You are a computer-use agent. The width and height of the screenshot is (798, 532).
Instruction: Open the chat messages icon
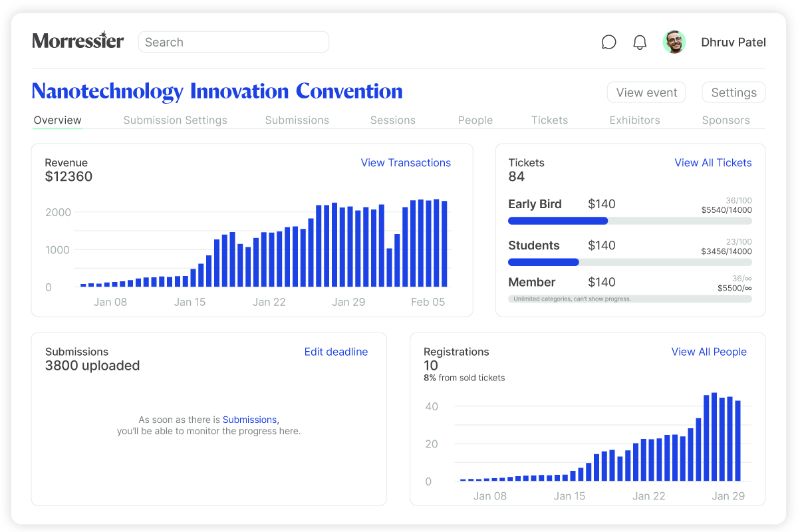coord(608,41)
